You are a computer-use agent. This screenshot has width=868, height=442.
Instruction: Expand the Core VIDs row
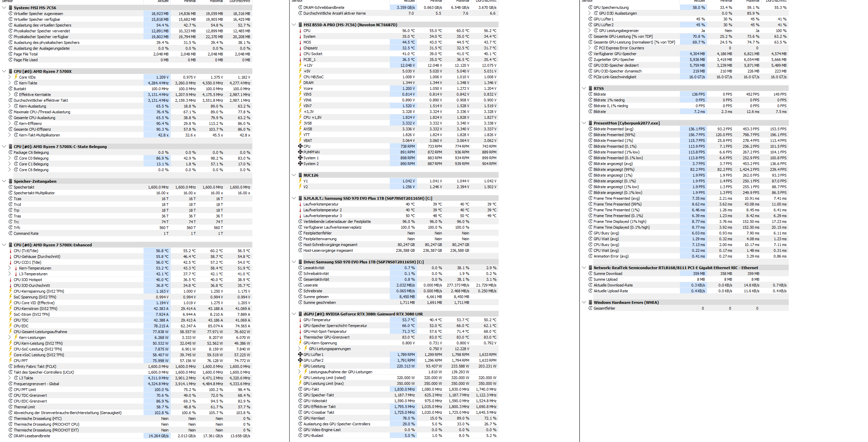[10, 77]
